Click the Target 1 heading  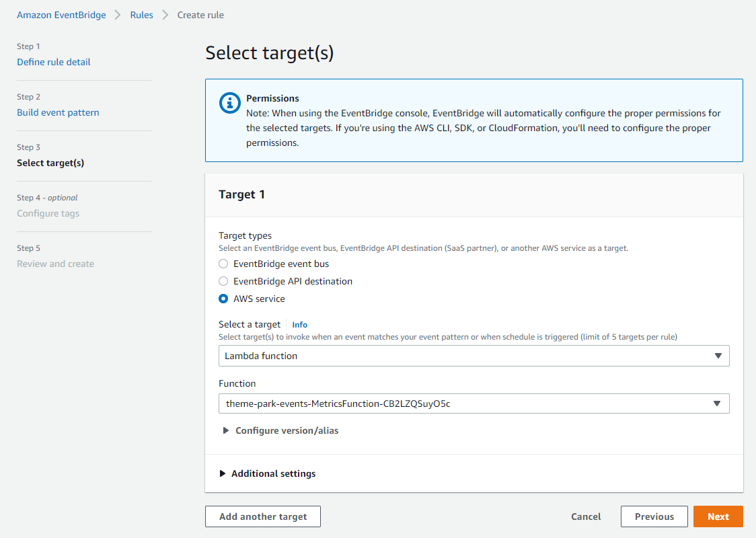[241, 194]
